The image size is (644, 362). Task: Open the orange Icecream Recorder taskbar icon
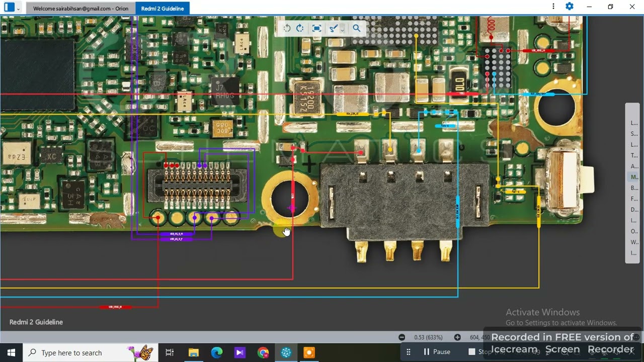click(309, 352)
